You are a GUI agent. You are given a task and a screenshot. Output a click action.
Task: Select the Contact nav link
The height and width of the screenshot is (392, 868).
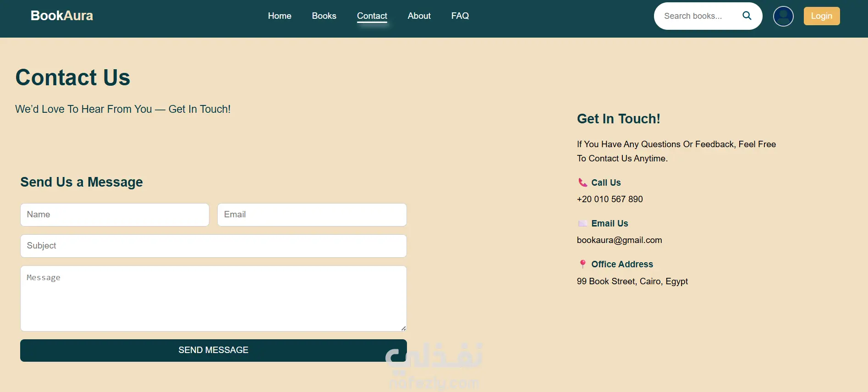coord(372,16)
